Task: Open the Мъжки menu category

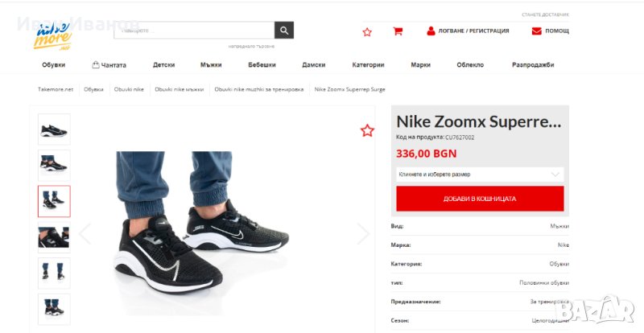Action: [x=211, y=64]
